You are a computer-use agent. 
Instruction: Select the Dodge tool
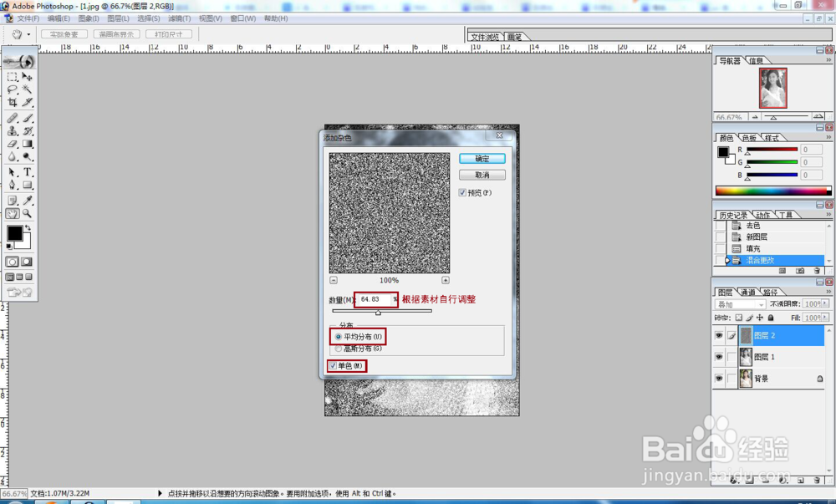[28, 156]
